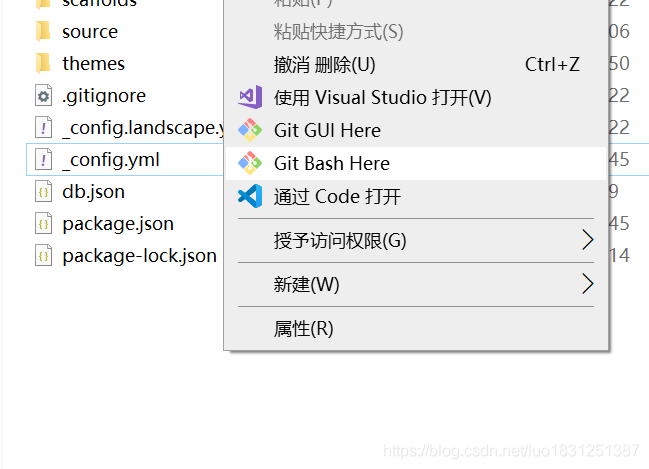The width and height of the screenshot is (649, 469).
Task: Select the db.json file name
Action: 94,192
